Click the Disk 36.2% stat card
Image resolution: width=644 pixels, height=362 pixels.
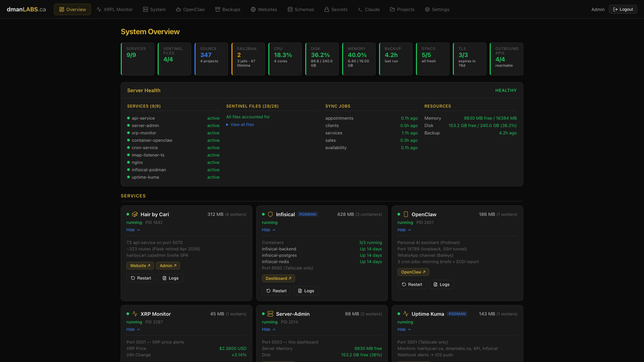322,59
